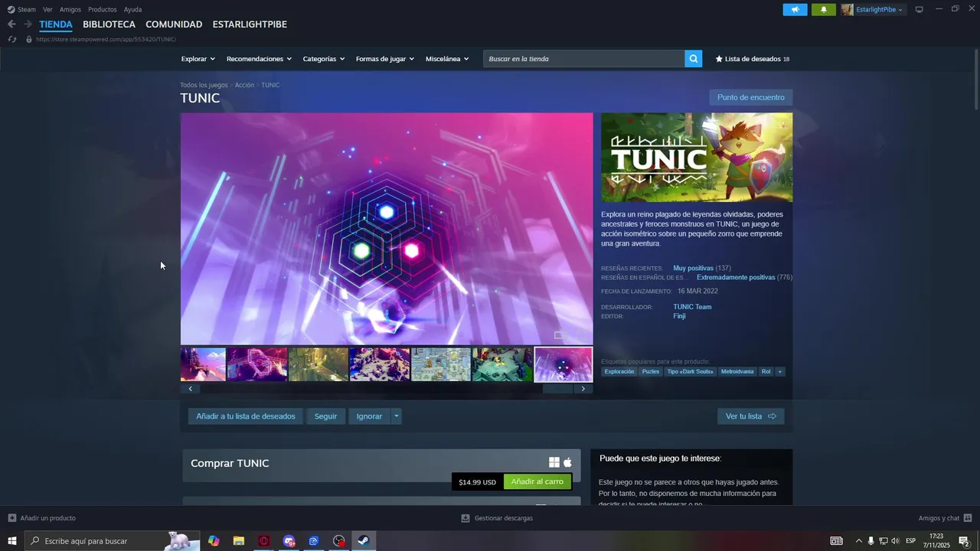Open the notifications bell icon
Image resolution: width=980 pixels, height=551 pixels.
tap(824, 9)
